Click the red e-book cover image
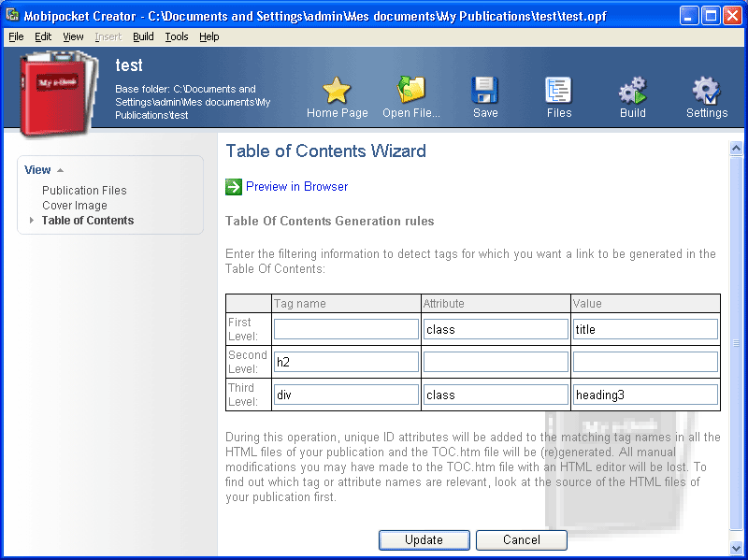The image size is (748, 560). click(x=58, y=93)
